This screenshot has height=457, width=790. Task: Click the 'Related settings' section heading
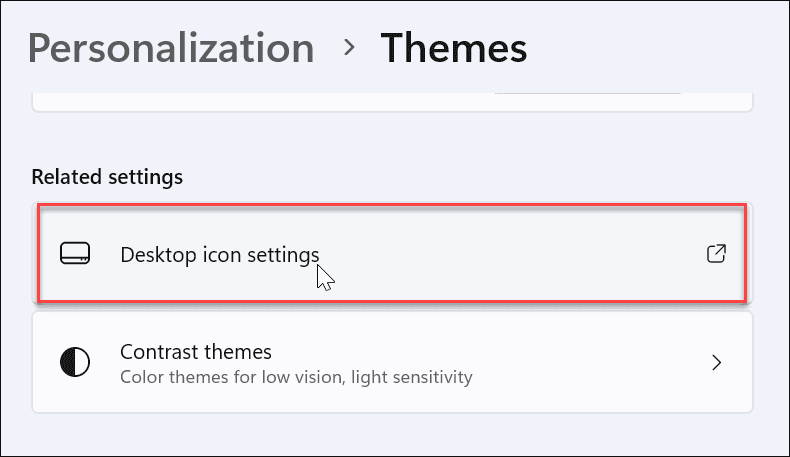(x=107, y=177)
